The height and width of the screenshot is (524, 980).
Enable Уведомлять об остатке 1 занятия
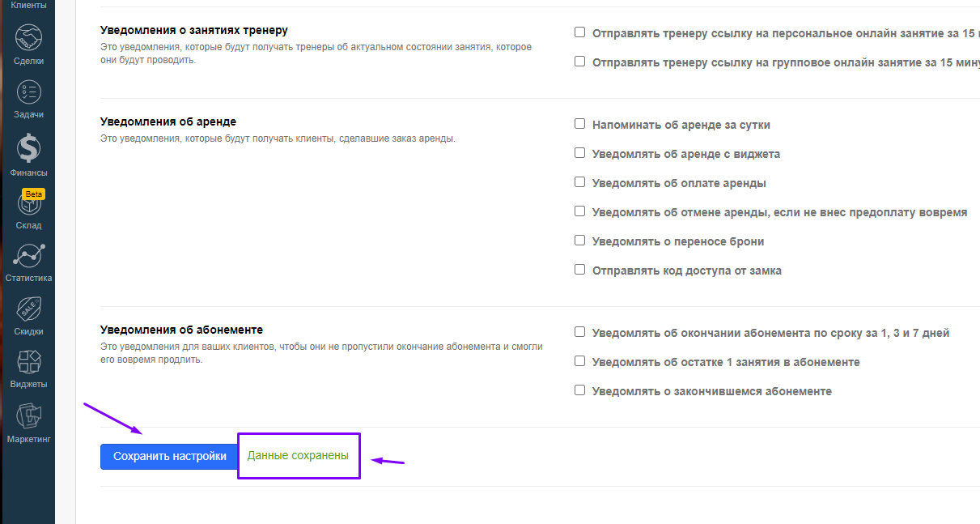click(579, 361)
